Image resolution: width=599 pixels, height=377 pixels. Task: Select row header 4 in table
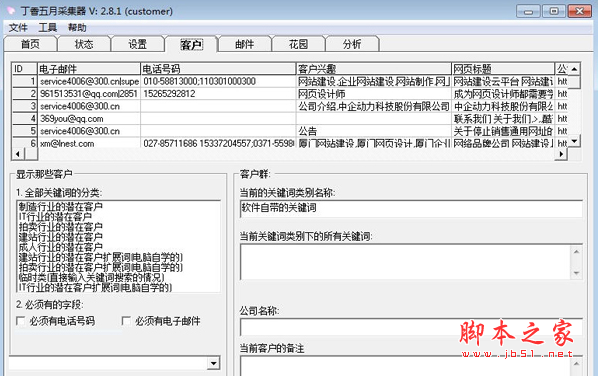[x=24, y=118]
